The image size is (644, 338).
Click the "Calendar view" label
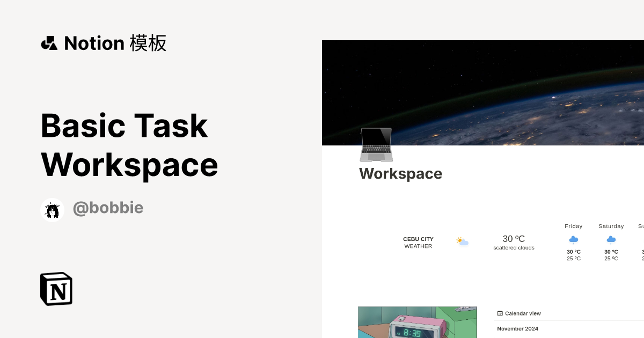tap(523, 313)
